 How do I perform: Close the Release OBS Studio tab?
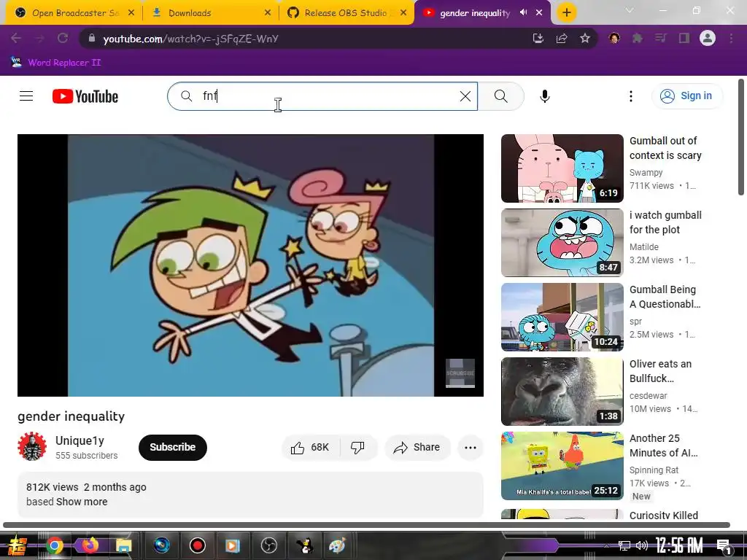point(403,13)
